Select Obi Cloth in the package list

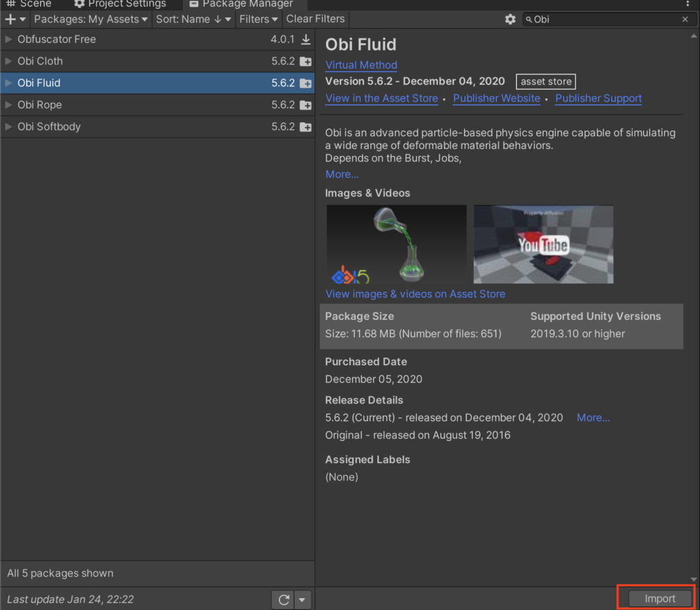coord(158,61)
